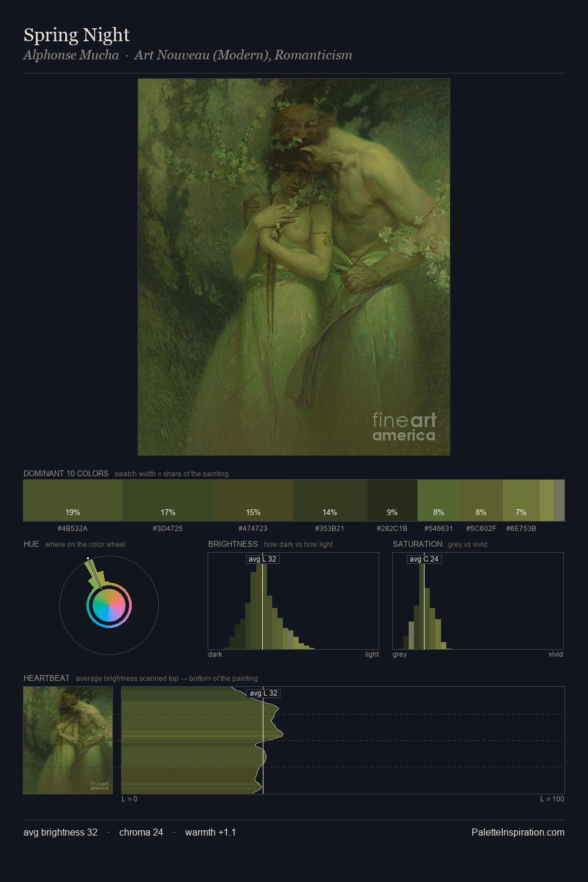
Task: Click the #6E753B hex code label
Action: (x=521, y=529)
